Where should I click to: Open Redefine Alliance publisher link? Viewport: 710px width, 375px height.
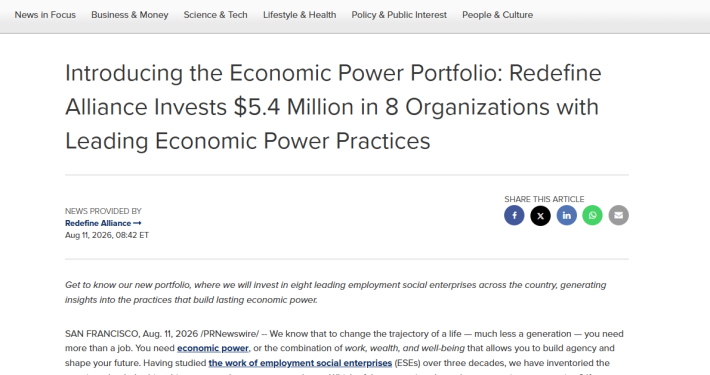(98, 223)
